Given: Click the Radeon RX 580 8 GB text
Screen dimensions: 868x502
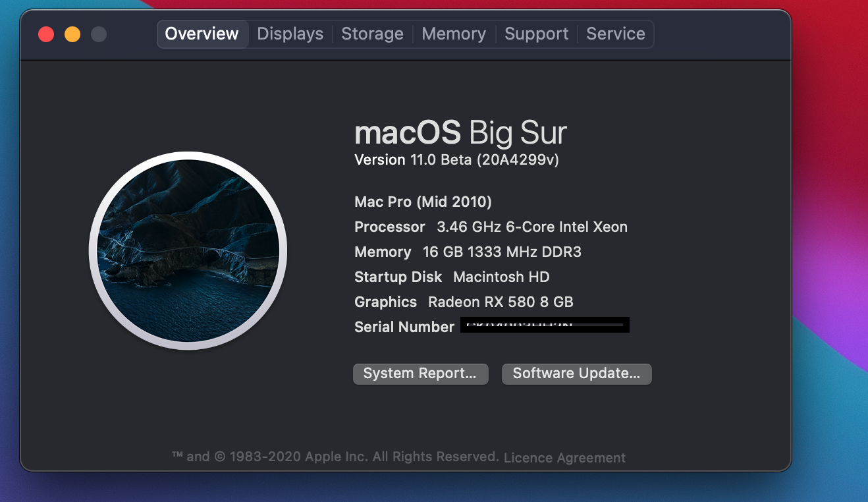Looking at the screenshot, I should tap(501, 302).
